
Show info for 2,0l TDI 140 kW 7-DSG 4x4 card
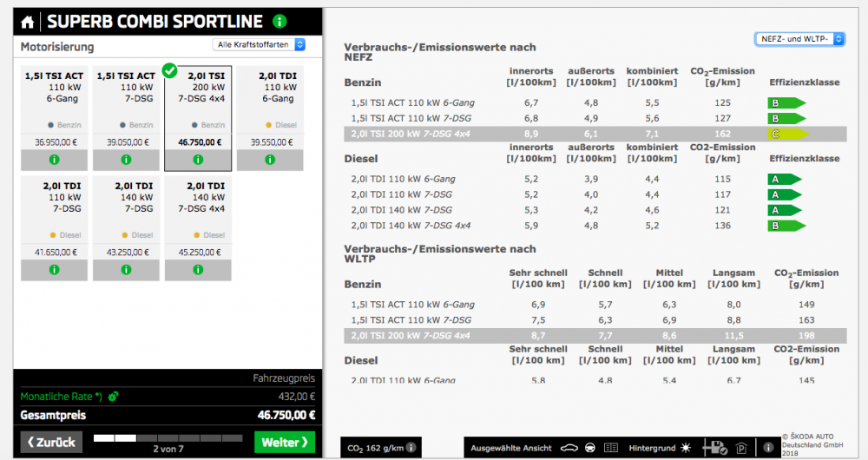198,270
